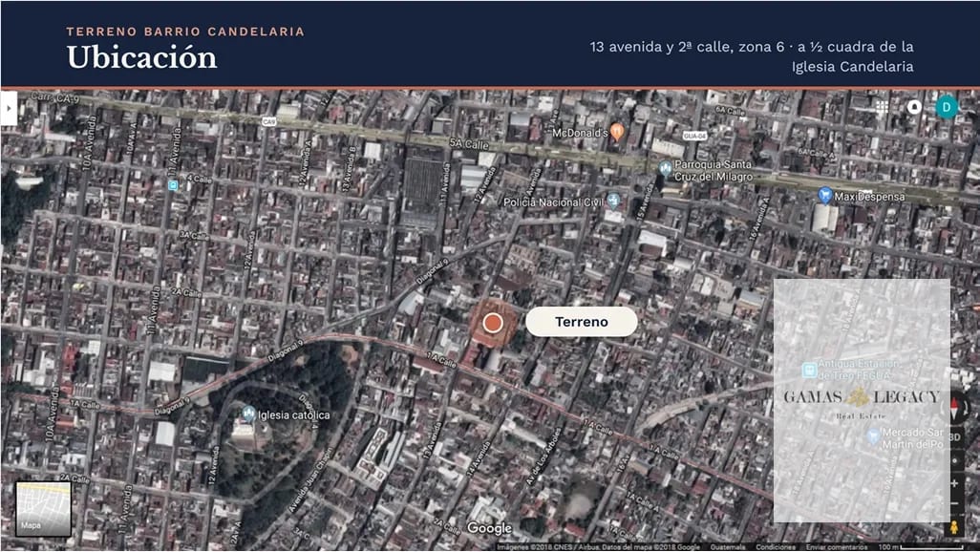Click the Guatemala link in footer
Viewport: 980px width, 552px height.
(728, 547)
